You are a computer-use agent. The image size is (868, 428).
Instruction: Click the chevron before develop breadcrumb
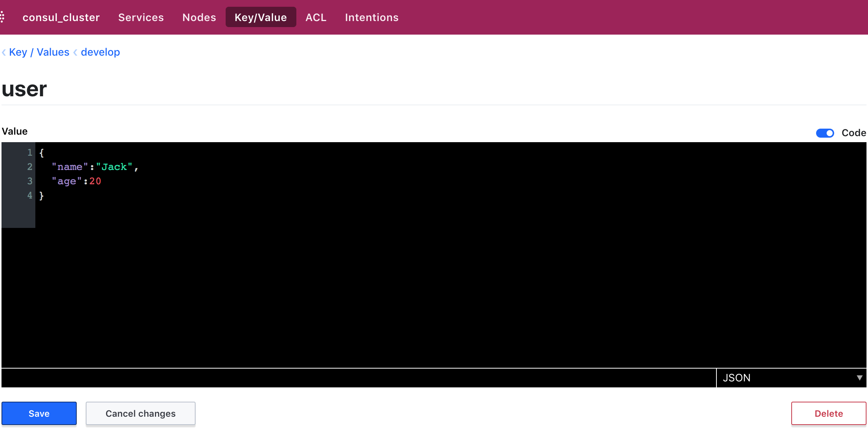pyautogui.click(x=75, y=52)
